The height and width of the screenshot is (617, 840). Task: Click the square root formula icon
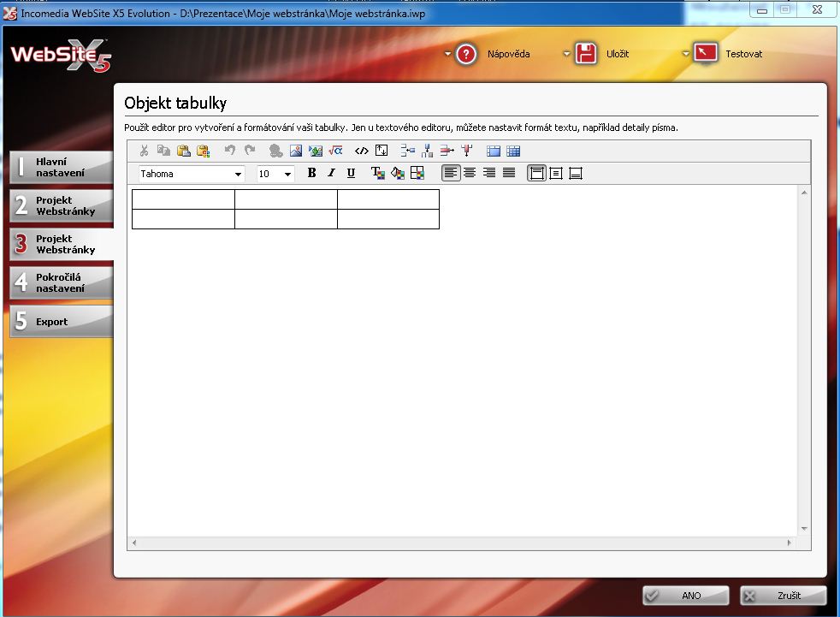pyautogui.click(x=336, y=151)
